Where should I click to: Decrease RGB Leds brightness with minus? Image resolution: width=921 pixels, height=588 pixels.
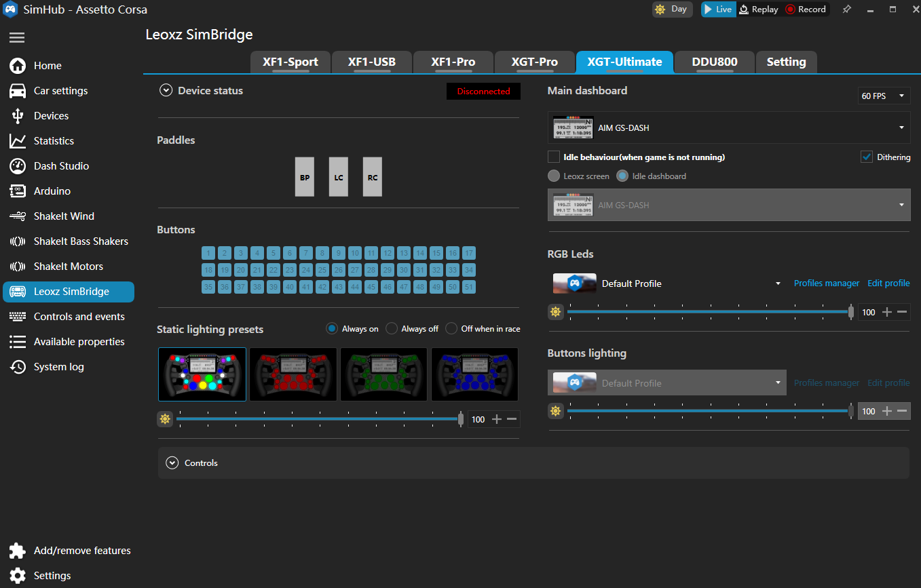click(902, 312)
